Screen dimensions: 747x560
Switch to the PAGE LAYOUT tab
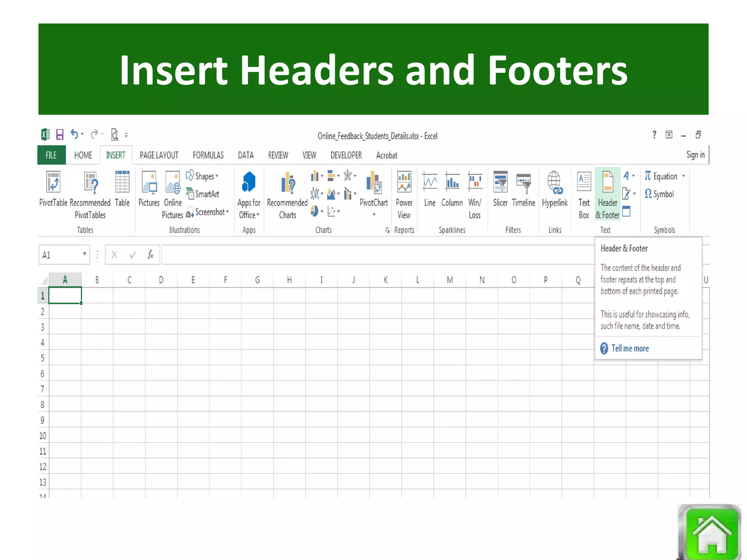pos(159,156)
